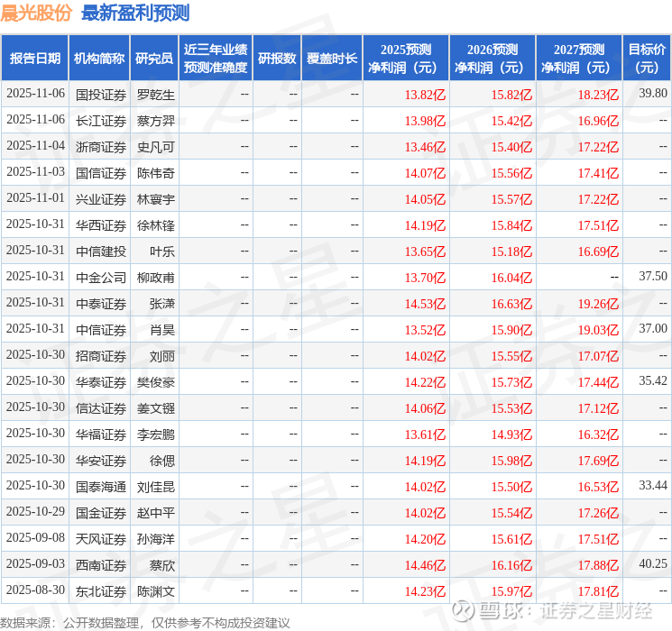Click the 最新盈利预测 heading

point(135,13)
